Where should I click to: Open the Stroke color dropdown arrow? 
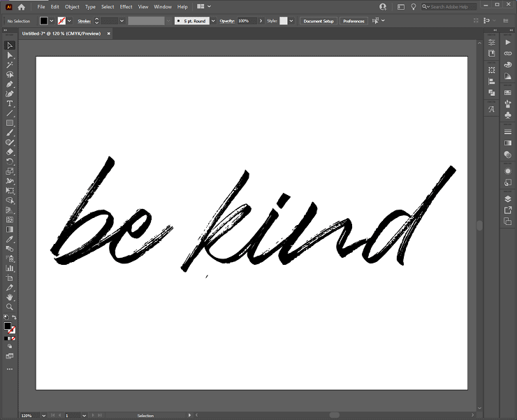[69, 21]
